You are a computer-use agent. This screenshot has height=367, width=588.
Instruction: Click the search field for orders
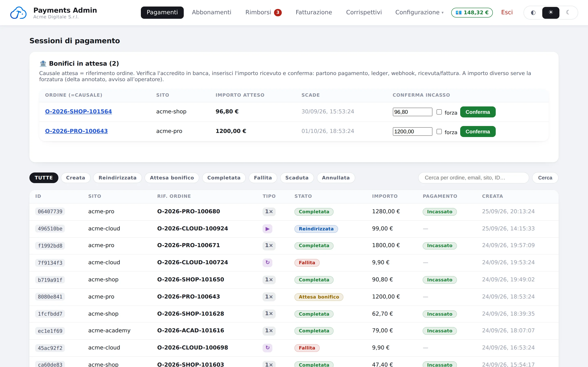tap(473, 178)
